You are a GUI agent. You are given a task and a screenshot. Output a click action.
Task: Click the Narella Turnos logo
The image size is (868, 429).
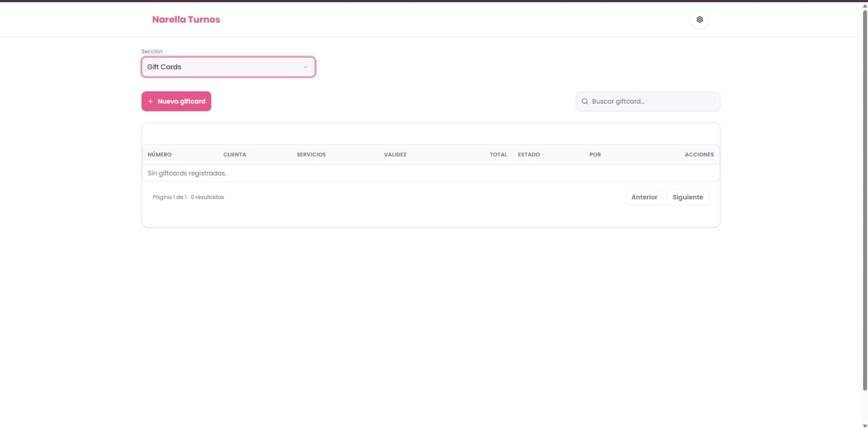[186, 20]
